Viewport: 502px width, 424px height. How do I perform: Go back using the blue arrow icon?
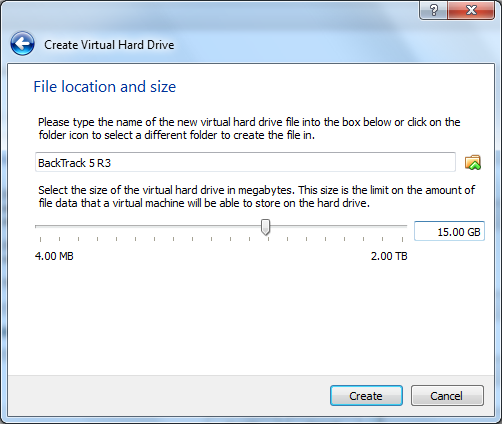[22, 44]
